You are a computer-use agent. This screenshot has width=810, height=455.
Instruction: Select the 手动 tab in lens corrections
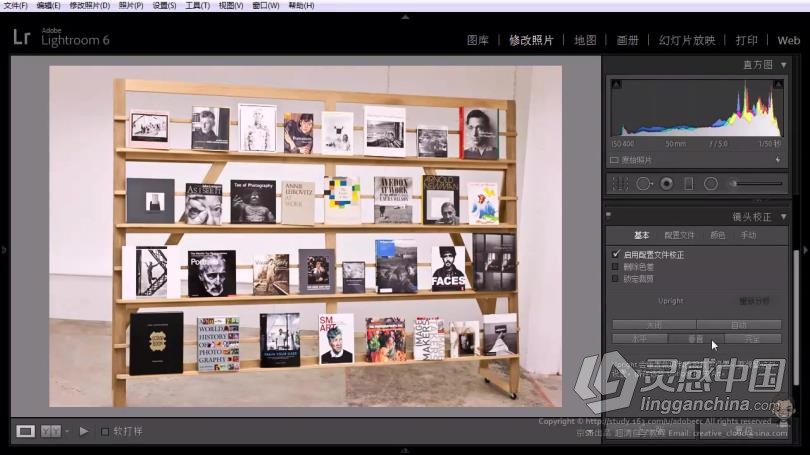click(x=748, y=235)
